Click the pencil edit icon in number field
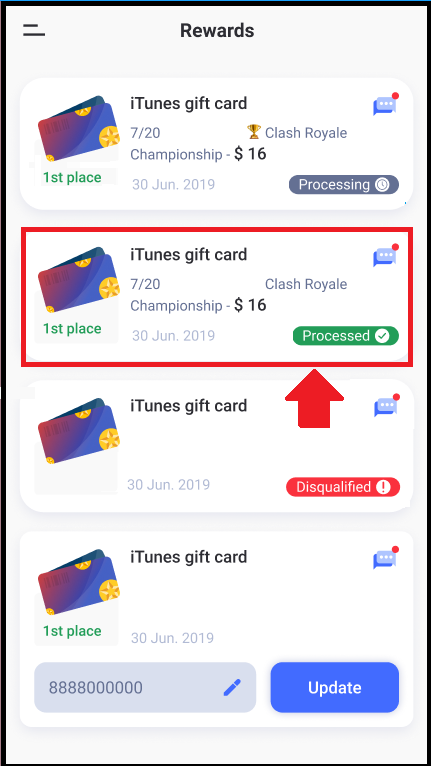Image resolution: width=431 pixels, height=766 pixels. [232, 687]
